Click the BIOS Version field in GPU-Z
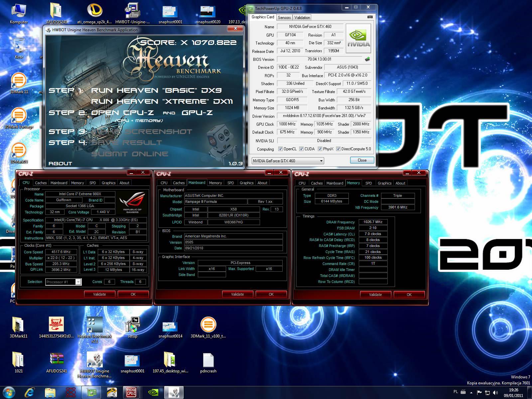This screenshot has height=399, width=532. 319,59
